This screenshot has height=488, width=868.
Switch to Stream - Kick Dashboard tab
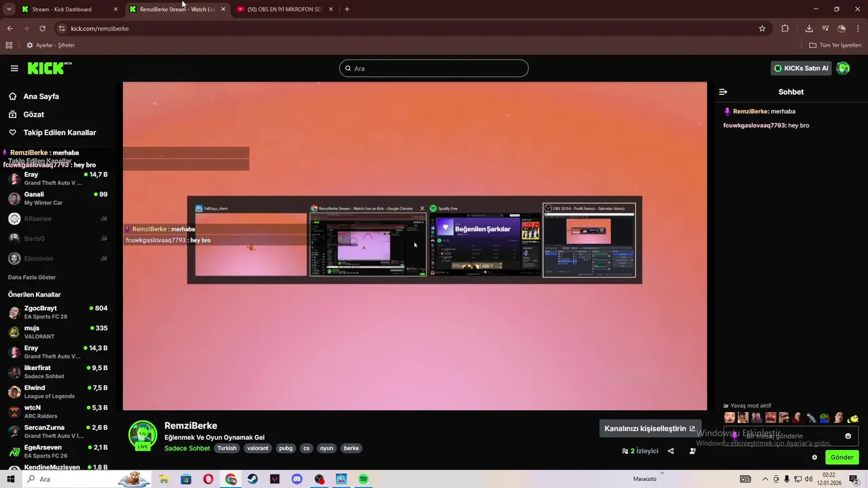(x=68, y=9)
